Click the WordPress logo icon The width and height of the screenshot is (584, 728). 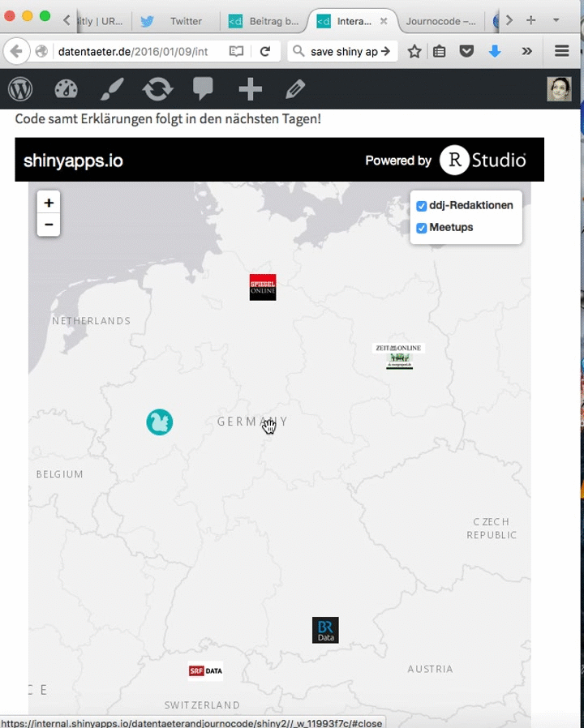point(20,89)
